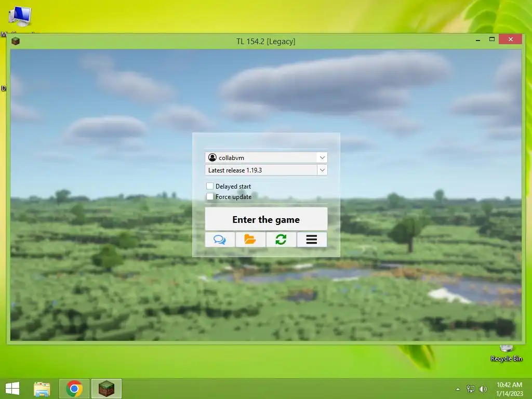The width and height of the screenshot is (532, 399).
Task: Click the TL launcher block icon in title bar
Action: point(16,42)
